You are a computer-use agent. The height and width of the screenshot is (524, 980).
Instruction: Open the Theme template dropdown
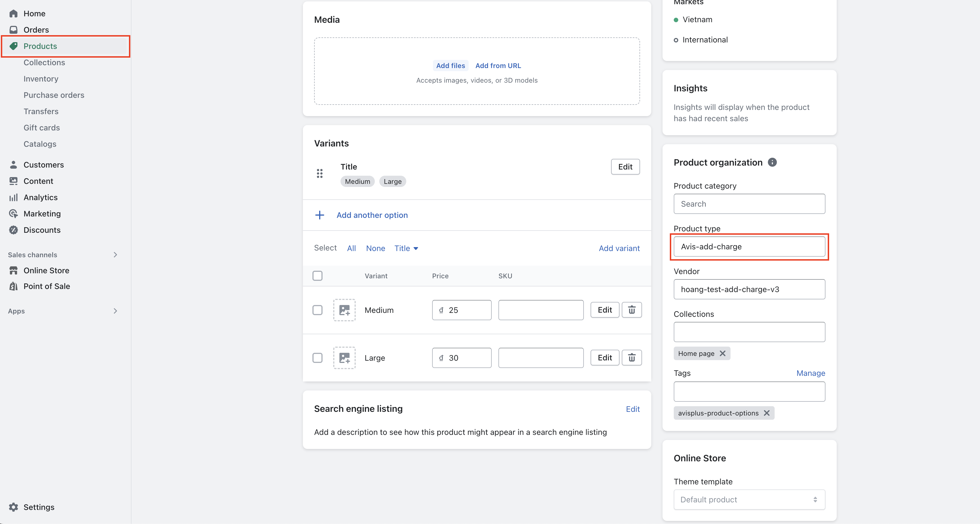point(749,499)
